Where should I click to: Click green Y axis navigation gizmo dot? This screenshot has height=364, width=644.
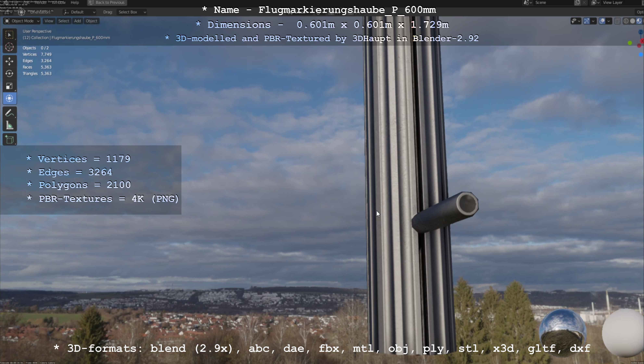tap(630, 43)
